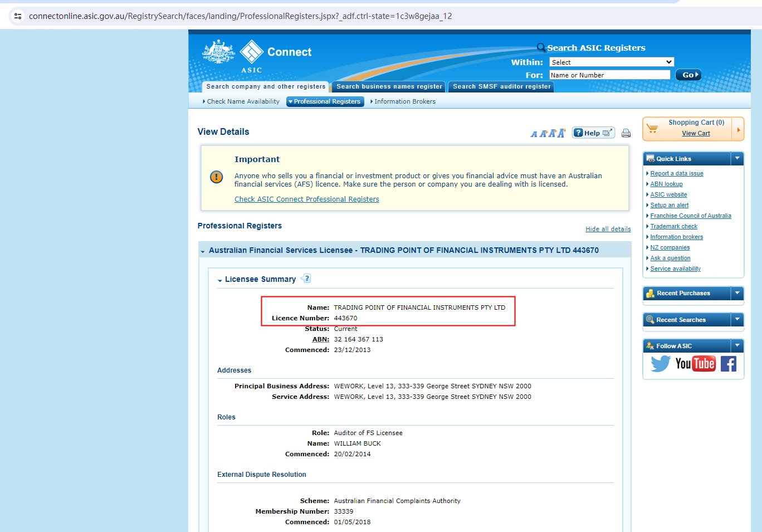Open Franchise Council of Australia link
The height and width of the screenshot is (532, 762).
pos(691,216)
